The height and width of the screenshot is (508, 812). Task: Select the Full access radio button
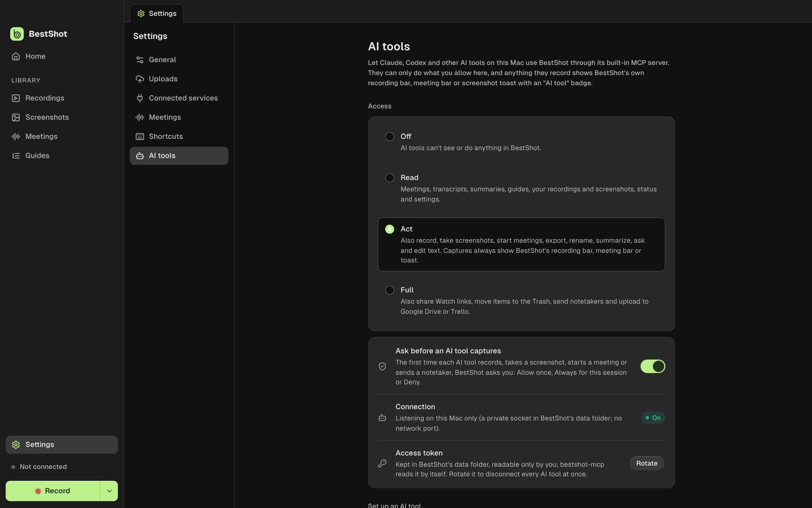pyautogui.click(x=390, y=290)
